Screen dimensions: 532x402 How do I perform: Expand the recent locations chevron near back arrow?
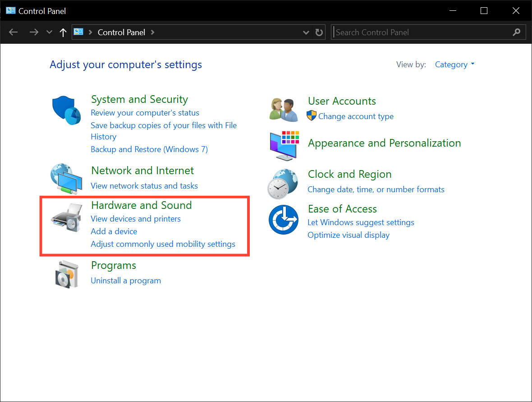[x=49, y=32]
